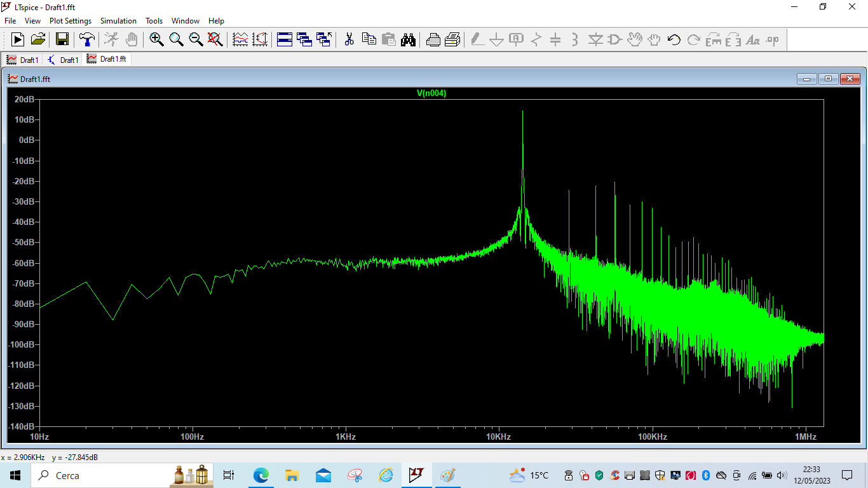
Task: Click the Halt running-man icon
Action: point(111,39)
